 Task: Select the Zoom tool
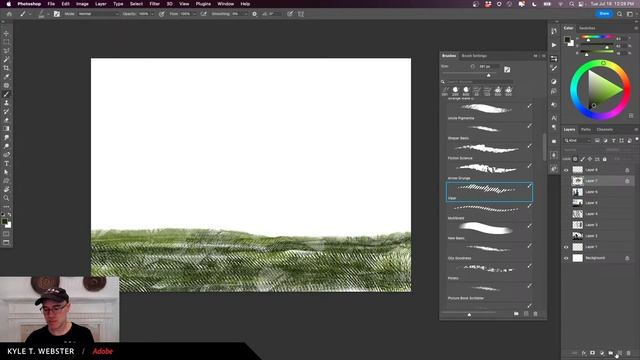[x=6, y=198]
